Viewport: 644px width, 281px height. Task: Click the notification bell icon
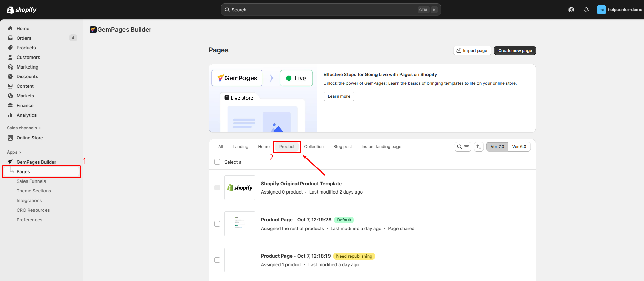[586, 10]
